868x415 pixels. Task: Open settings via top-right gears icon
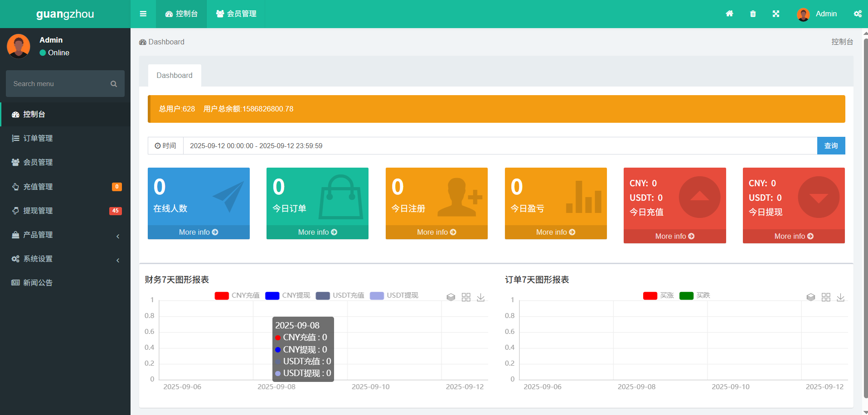858,14
